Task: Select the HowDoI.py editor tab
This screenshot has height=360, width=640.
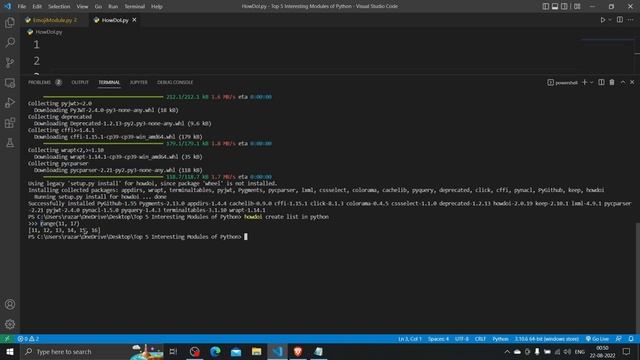Action: coord(114,20)
